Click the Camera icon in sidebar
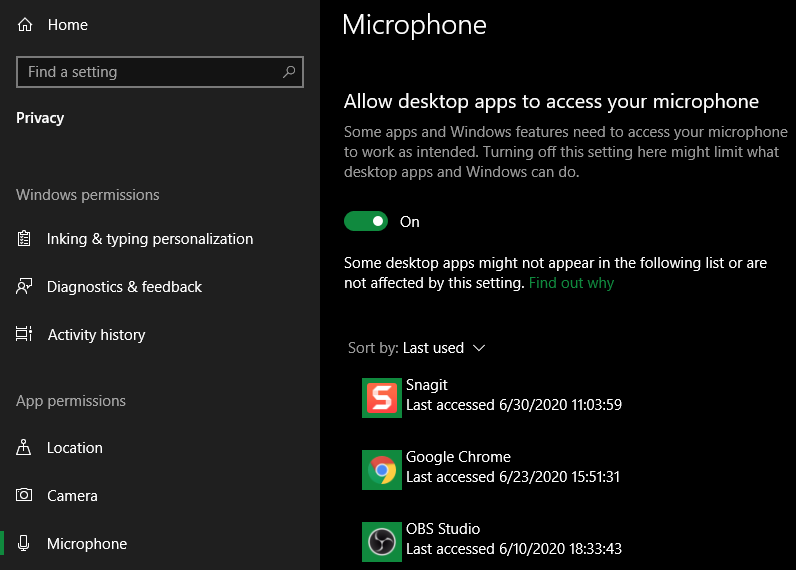This screenshot has width=796, height=570. click(25, 496)
